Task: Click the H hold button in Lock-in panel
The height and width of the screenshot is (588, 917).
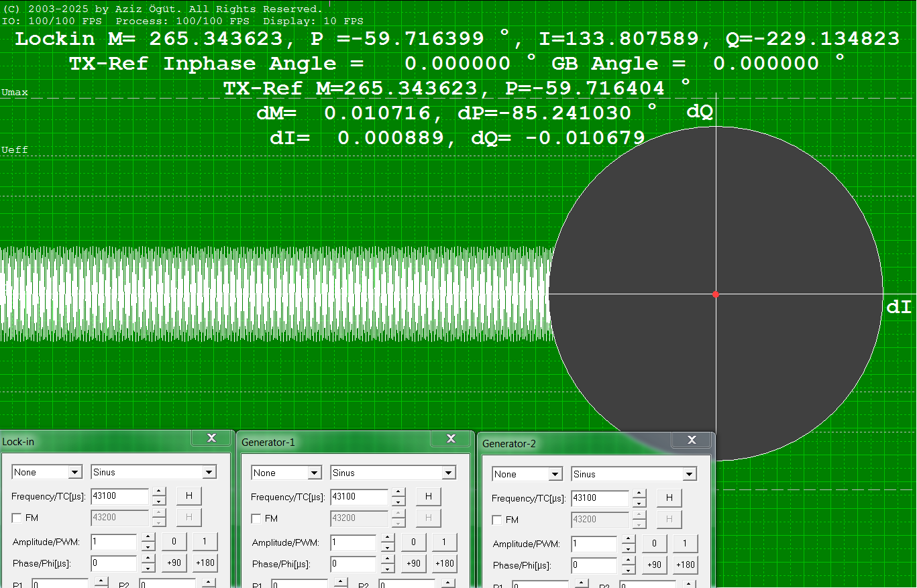Action: [x=188, y=495]
